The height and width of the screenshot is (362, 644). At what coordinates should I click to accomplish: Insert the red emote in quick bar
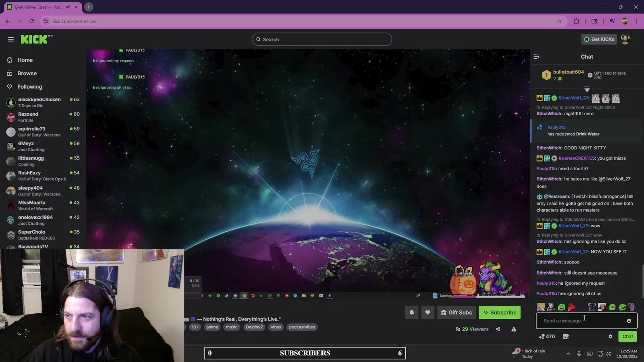[x=572, y=307]
